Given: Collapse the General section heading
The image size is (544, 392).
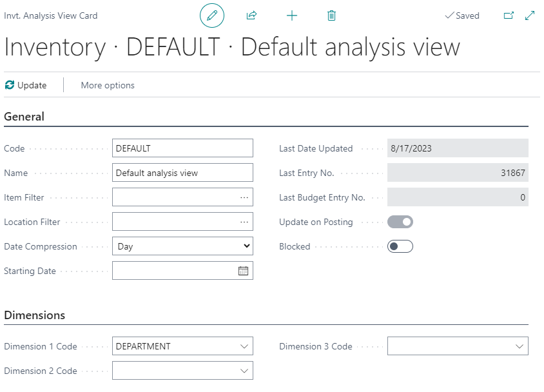Looking at the screenshot, I should (24, 117).
